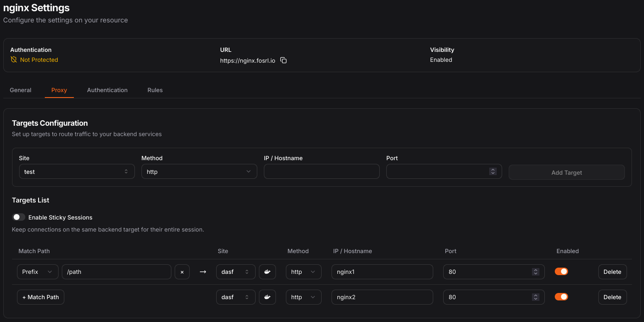The height and width of the screenshot is (322, 644).
Task: Switch to the Authentication tab
Action: 107,90
